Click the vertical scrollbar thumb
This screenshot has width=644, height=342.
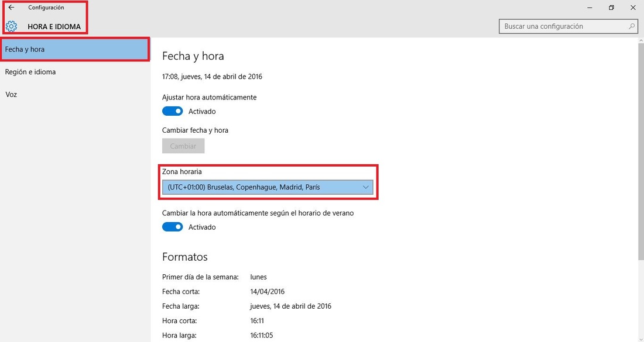(x=641, y=152)
